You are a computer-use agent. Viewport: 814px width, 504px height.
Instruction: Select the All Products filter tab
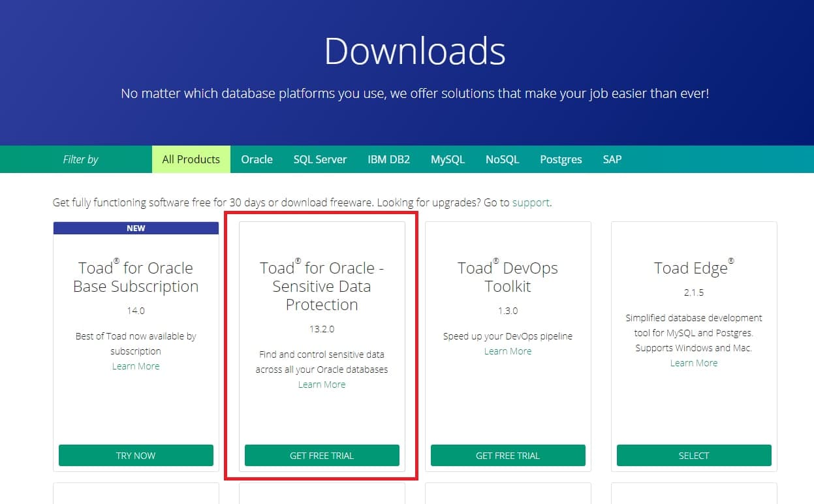[191, 159]
